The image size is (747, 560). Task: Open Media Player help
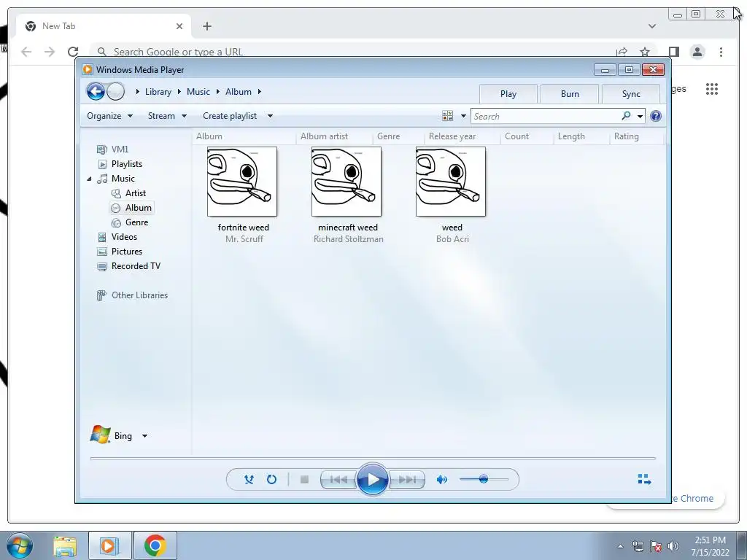click(x=656, y=116)
